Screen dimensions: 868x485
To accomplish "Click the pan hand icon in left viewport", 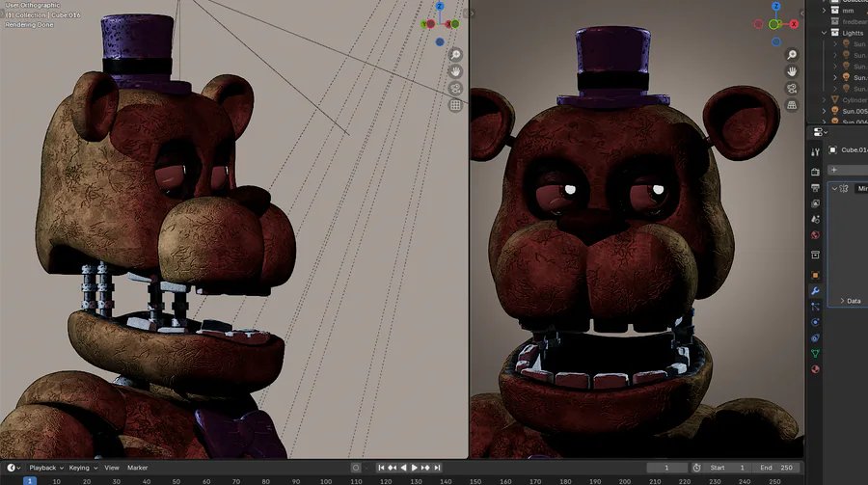I will (x=455, y=71).
